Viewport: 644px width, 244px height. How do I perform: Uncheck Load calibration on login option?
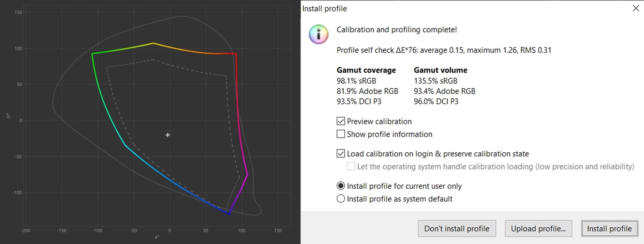click(341, 154)
